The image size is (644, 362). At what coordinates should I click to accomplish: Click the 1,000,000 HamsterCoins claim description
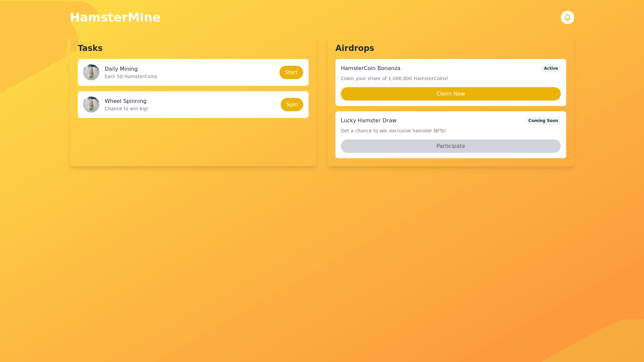[x=394, y=79]
